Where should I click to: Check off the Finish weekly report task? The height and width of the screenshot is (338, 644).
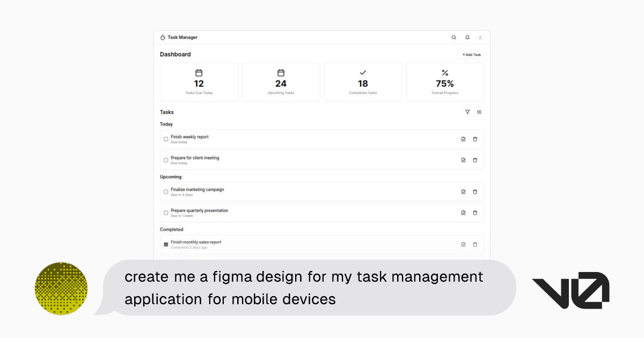coord(165,139)
